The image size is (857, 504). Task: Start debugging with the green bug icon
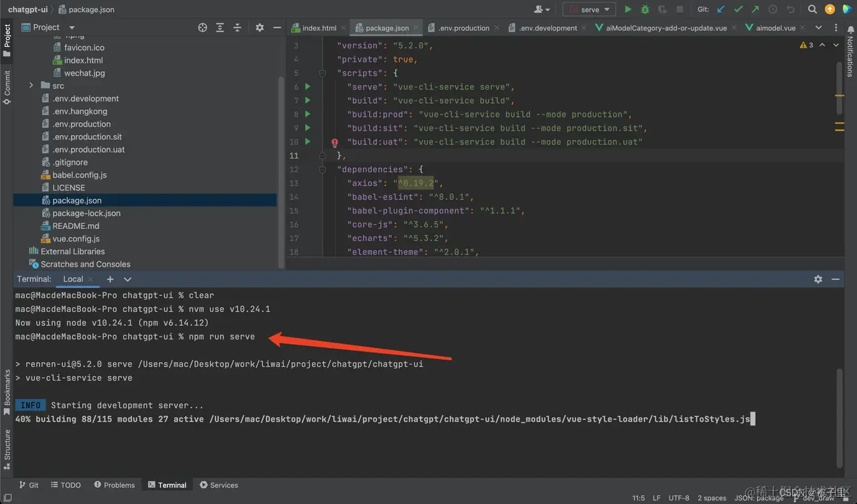coord(645,9)
